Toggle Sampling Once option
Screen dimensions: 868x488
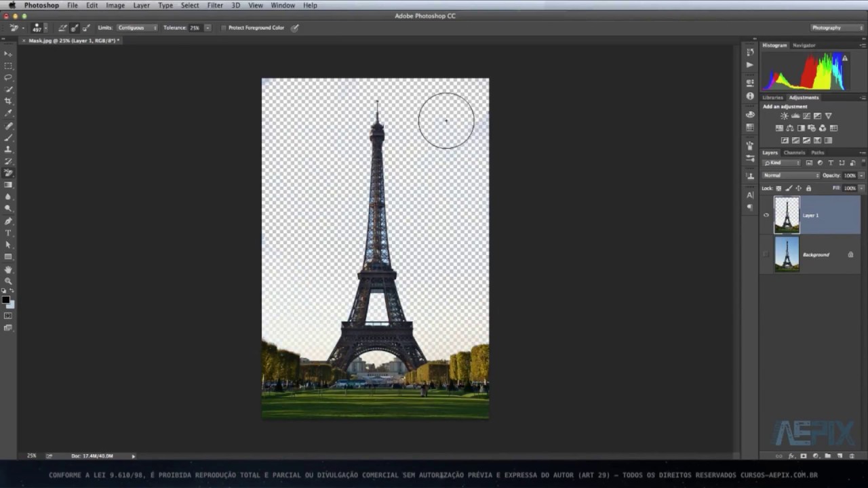[x=74, y=28]
